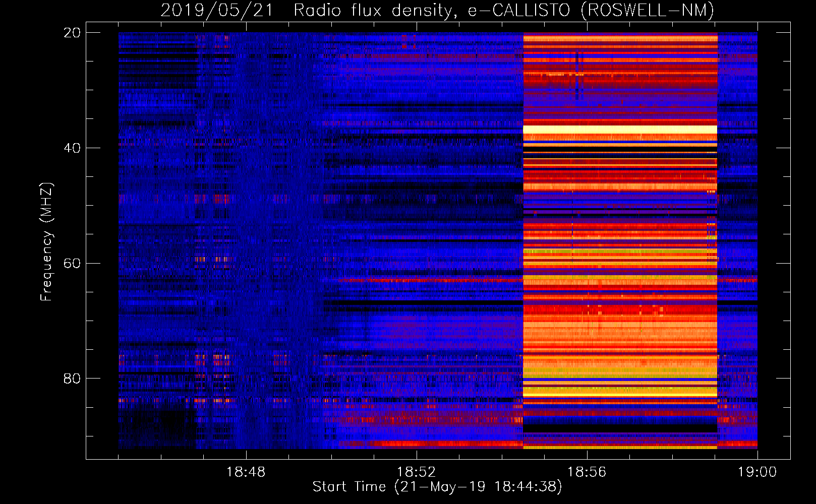816x504 pixels.
Task: Click the plot title 'Radio flux density, e-CALLISTO (ROSWELL-NM)'
Action: point(504,10)
